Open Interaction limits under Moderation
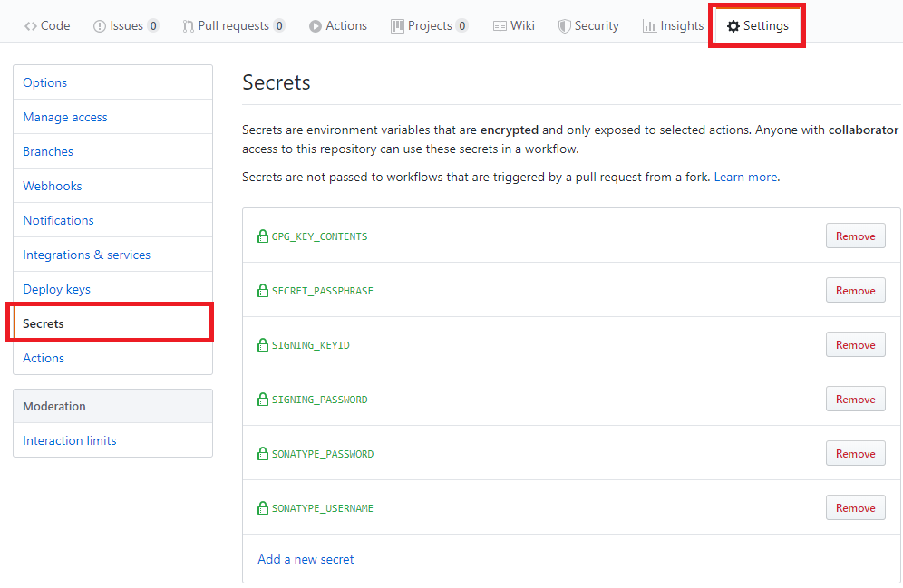The image size is (903, 588). (69, 440)
